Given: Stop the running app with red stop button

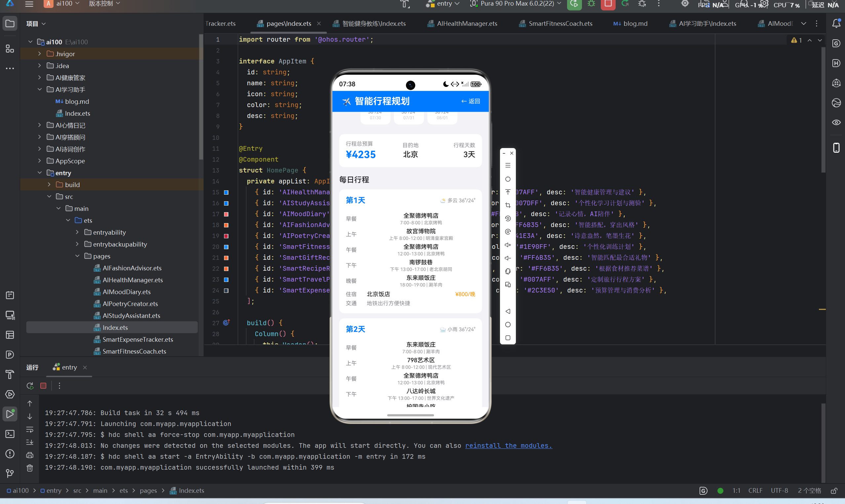Looking at the screenshot, I should pyautogui.click(x=608, y=4).
